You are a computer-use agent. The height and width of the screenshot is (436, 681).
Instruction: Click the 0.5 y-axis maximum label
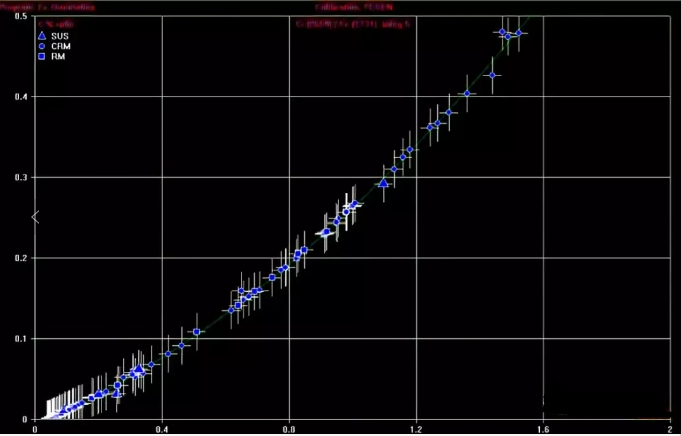(x=20, y=17)
